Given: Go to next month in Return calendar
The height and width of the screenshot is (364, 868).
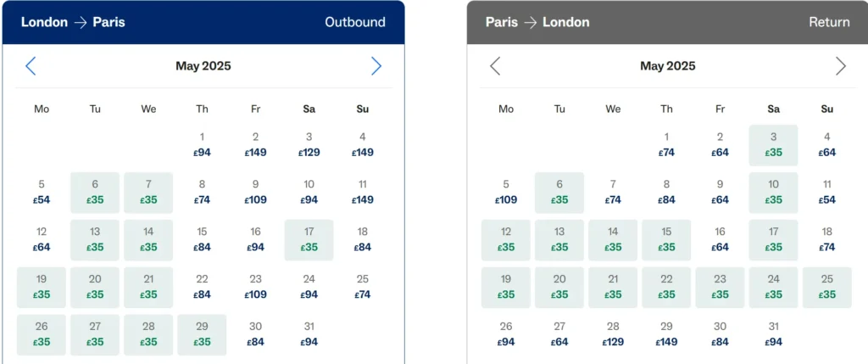Looking at the screenshot, I should click(x=841, y=66).
